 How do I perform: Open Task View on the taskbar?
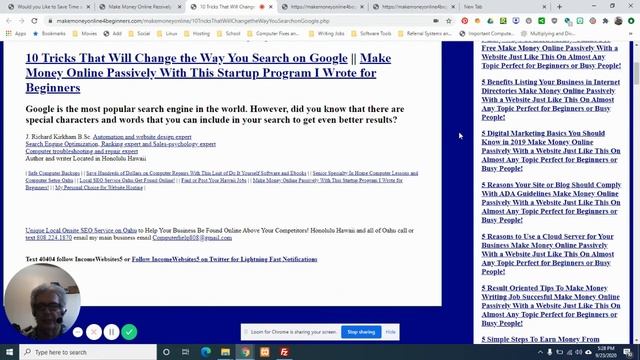tap(185, 352)
